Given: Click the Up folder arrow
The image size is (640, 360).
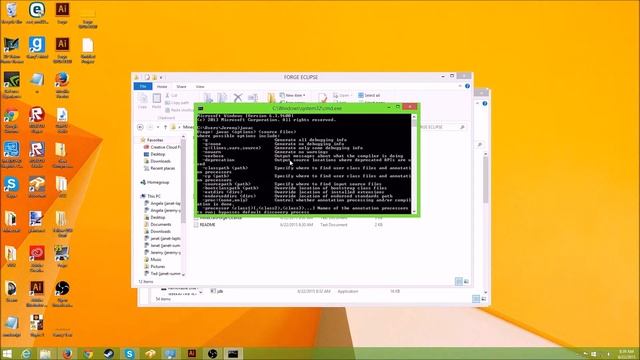Looking at the screenshot, I should coord(165,127).
